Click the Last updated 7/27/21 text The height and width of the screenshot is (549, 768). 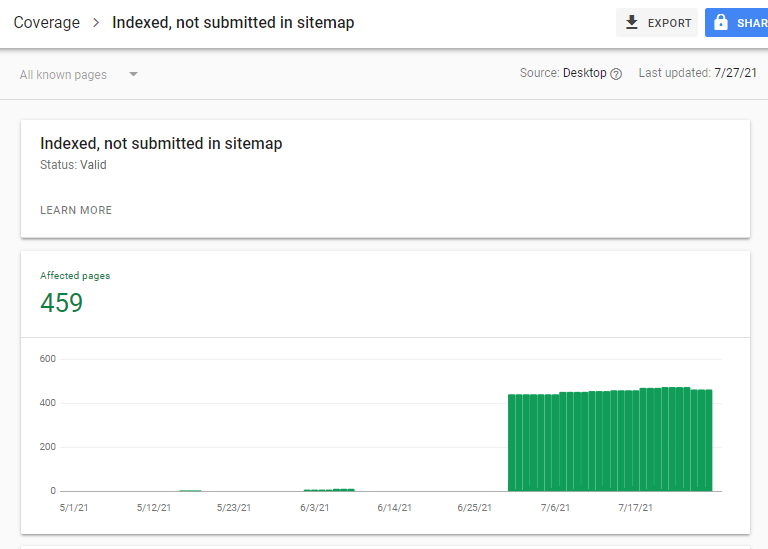tap(697, 73)
